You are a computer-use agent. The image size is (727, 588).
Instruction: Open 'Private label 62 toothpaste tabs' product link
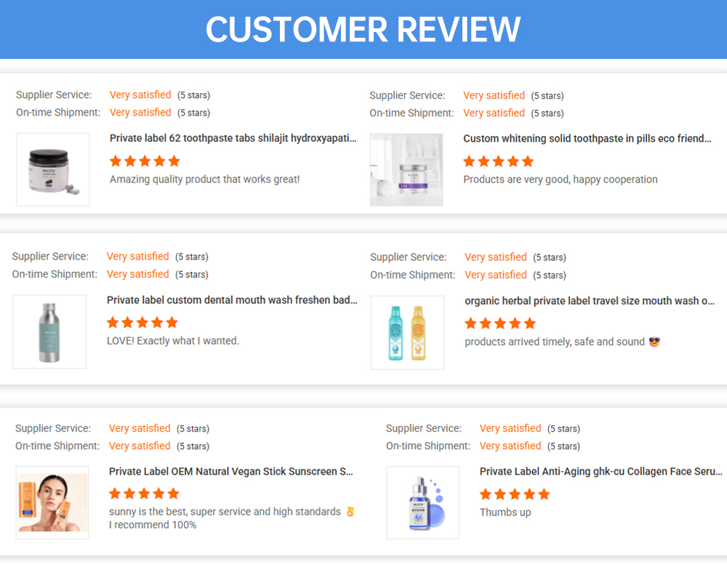coord(233,138)
